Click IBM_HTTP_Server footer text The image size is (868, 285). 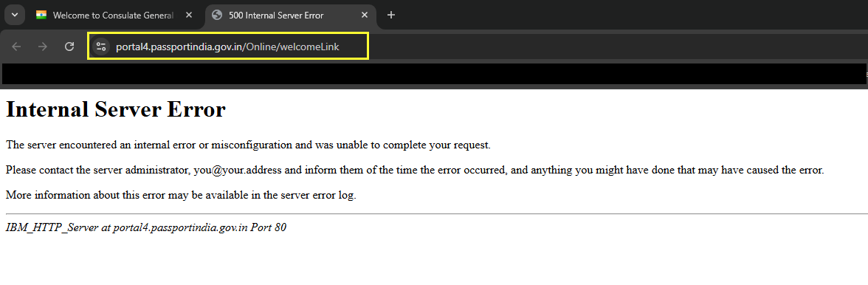pos(146,227)
